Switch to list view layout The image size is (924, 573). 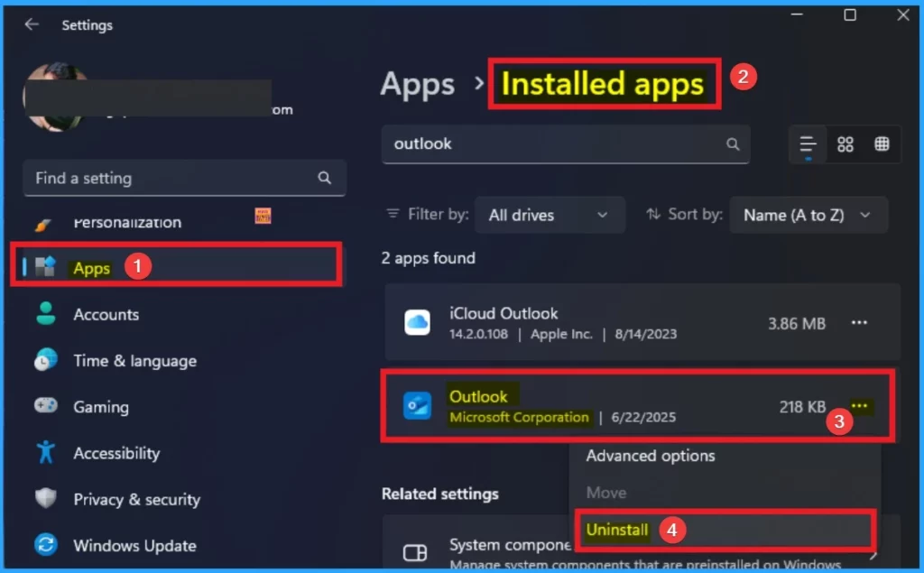(x=808, y=143)
